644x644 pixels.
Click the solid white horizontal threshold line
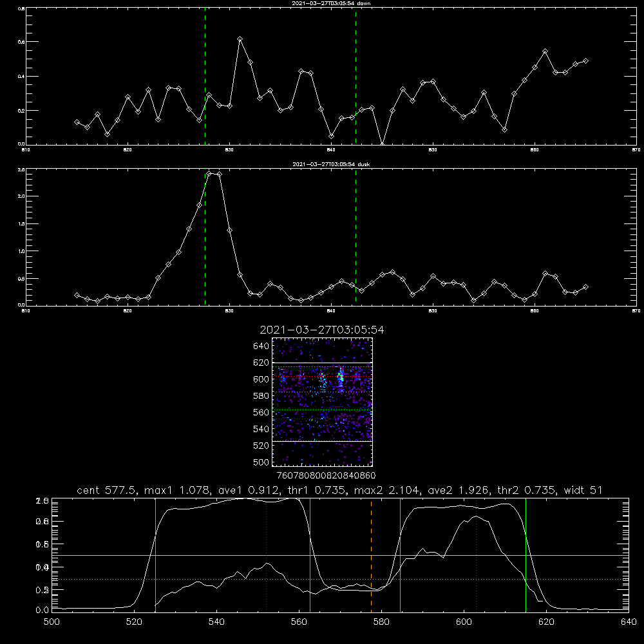[x=340, y=555]
